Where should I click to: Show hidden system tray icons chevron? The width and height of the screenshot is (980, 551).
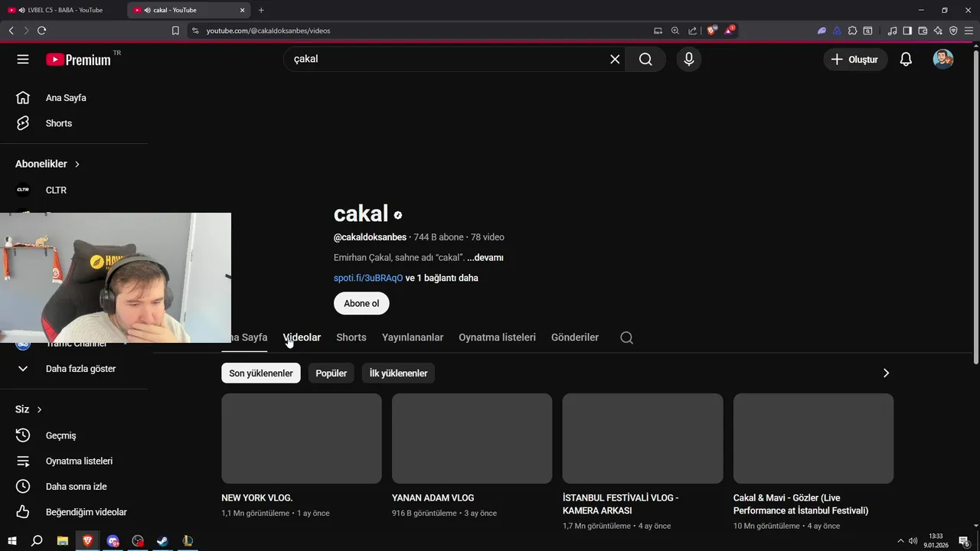point(900,541)
